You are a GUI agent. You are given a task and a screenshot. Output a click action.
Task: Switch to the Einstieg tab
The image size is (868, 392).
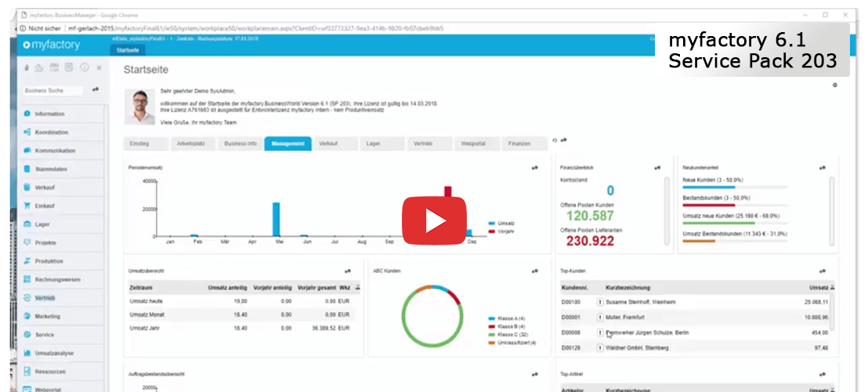point(146,143)
